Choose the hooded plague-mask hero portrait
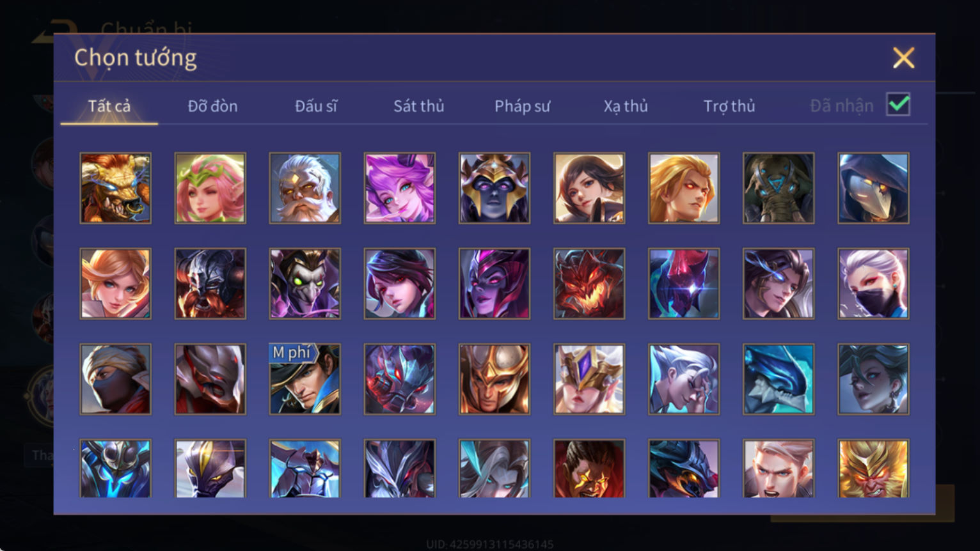The width and height of the screenshot is (980, 551). pos(873,188)
